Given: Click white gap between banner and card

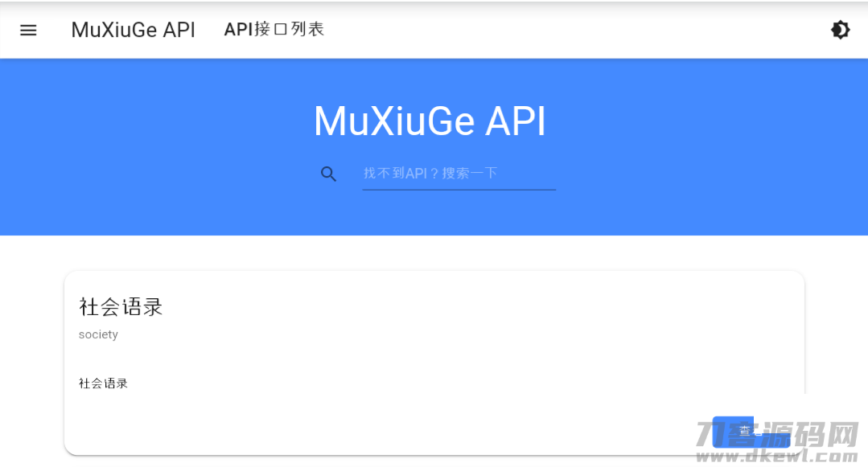Looking at the screenshot, I should [434, 252].
